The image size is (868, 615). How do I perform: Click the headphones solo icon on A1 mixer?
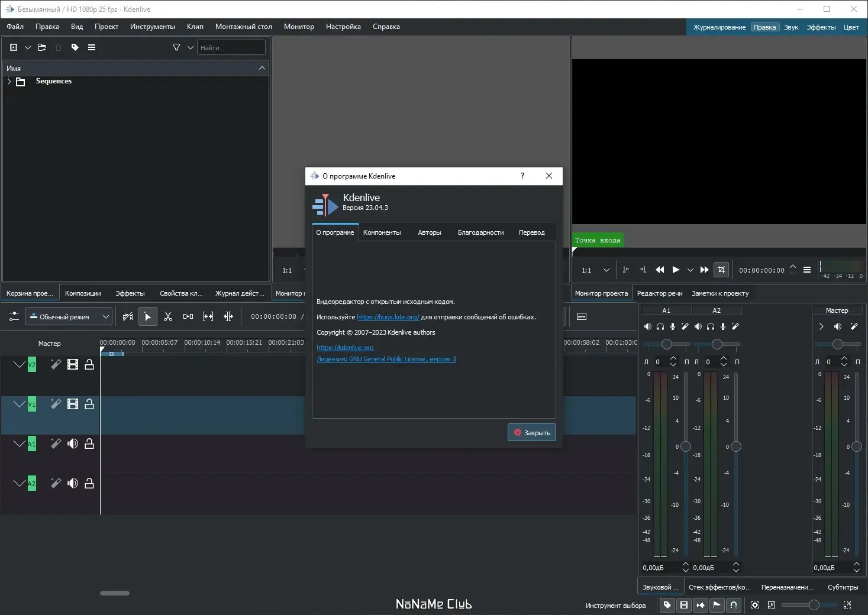(660, 326)
